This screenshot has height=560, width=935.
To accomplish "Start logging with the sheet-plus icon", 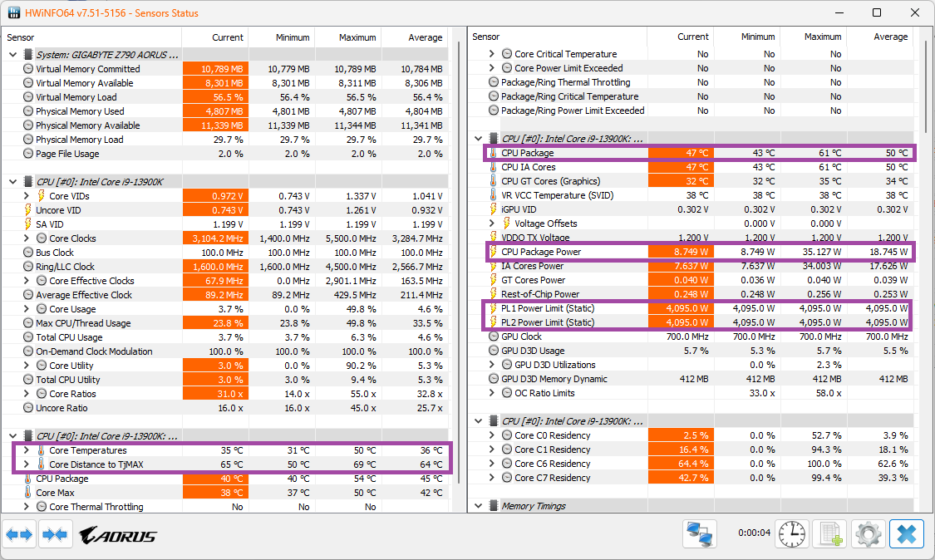I will pos(829,533).
